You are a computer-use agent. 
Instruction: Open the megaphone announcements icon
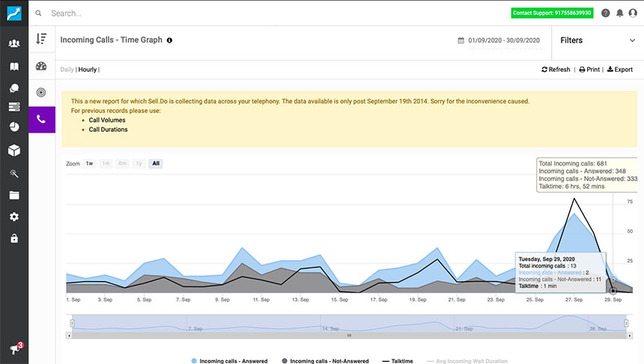(16, 348)
